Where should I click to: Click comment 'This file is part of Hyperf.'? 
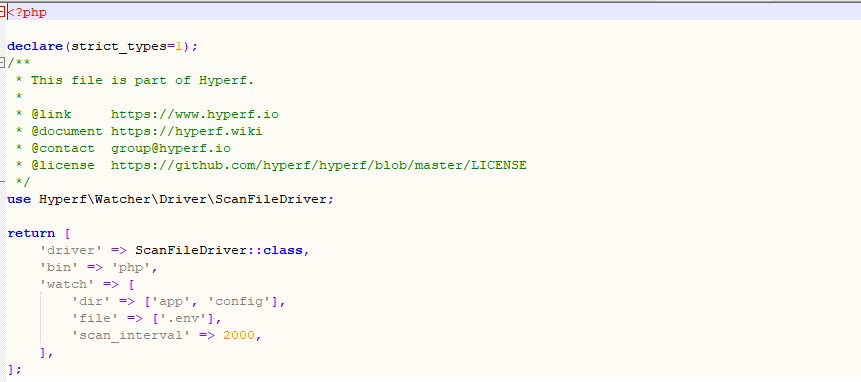pos(143,81)
